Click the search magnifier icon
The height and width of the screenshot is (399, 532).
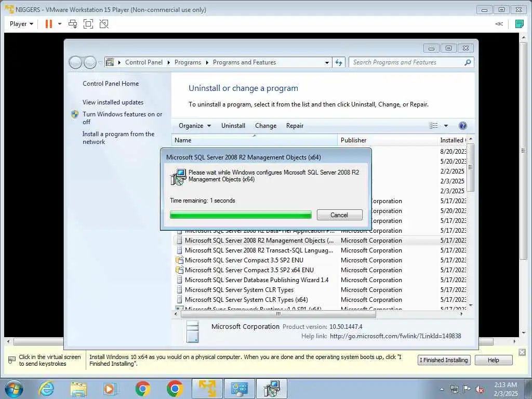pyautogui.click(x=468, y=62)
